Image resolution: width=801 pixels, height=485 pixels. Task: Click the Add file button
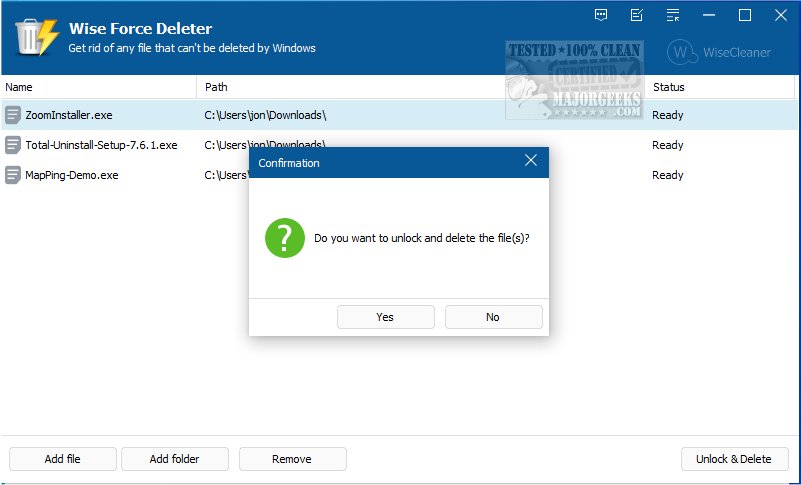tap(62, 459)
